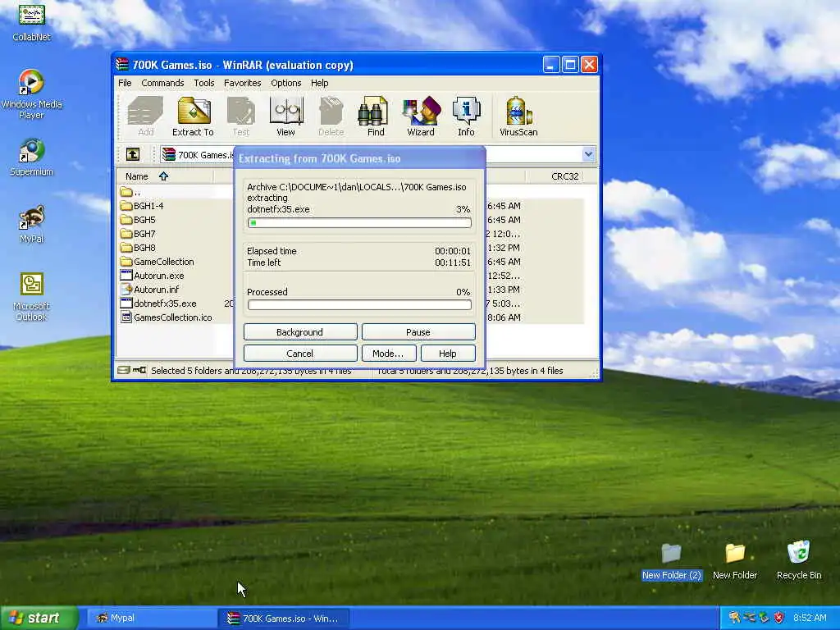The image size is (840, 630).
Task: Select the BGH7 folder
Action: click(138, 234)
